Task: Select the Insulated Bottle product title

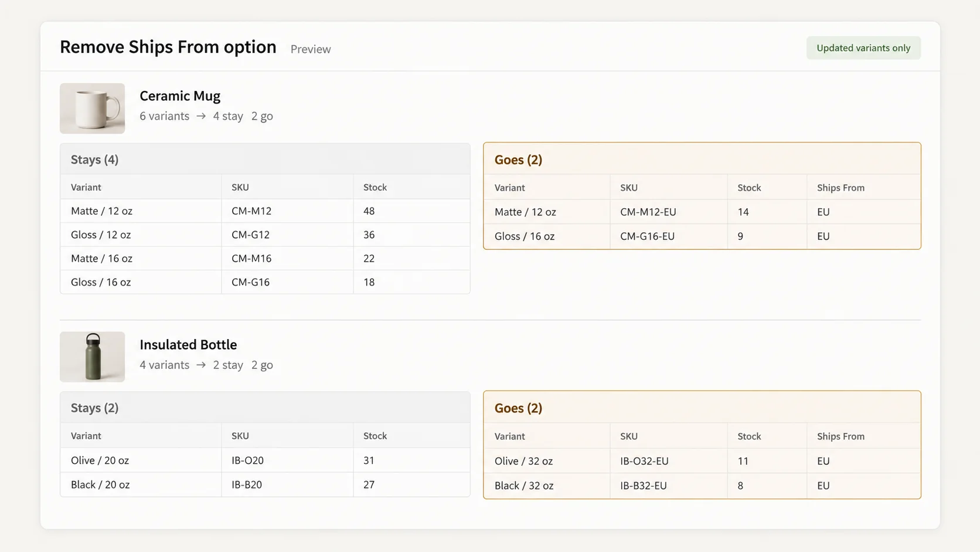Action: (x=188, y=344)
